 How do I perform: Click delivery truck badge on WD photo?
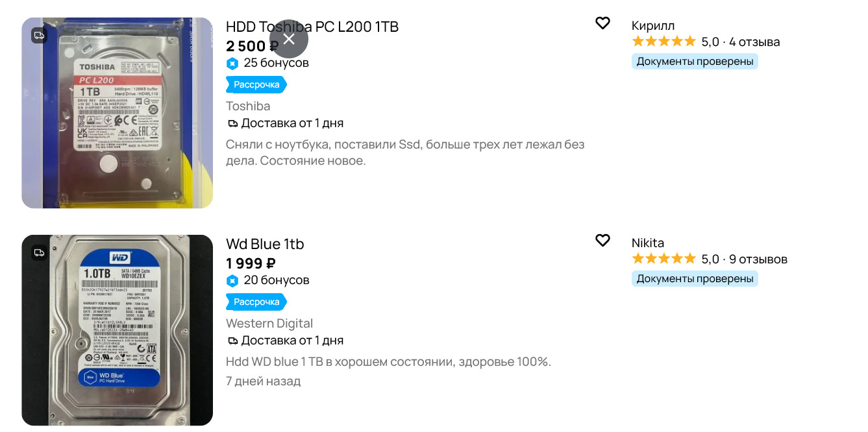pyautogui.click(x=40, y=253)
